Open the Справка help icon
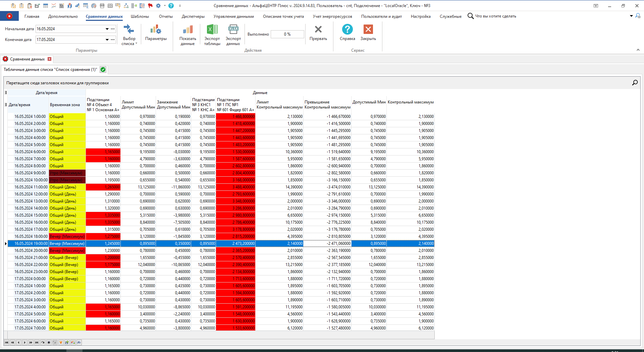This screenshot has height=352, width=644. (x=347, y=30)
